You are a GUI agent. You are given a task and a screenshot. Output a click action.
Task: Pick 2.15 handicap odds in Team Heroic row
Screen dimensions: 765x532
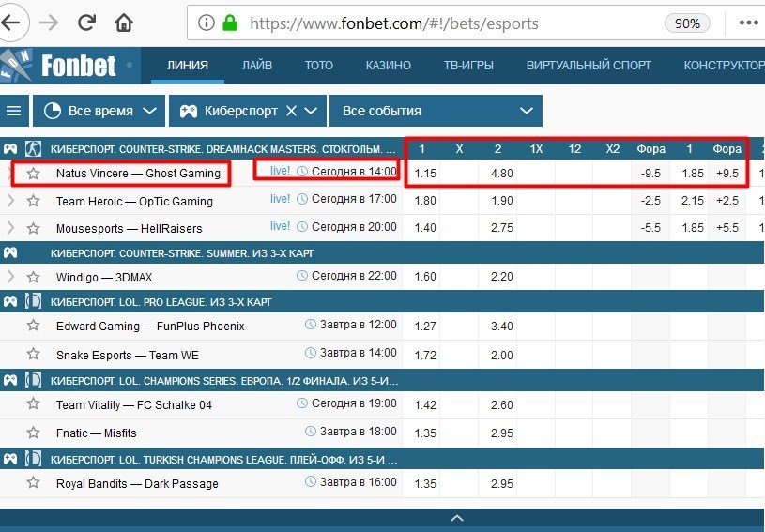tap(693, 201)
